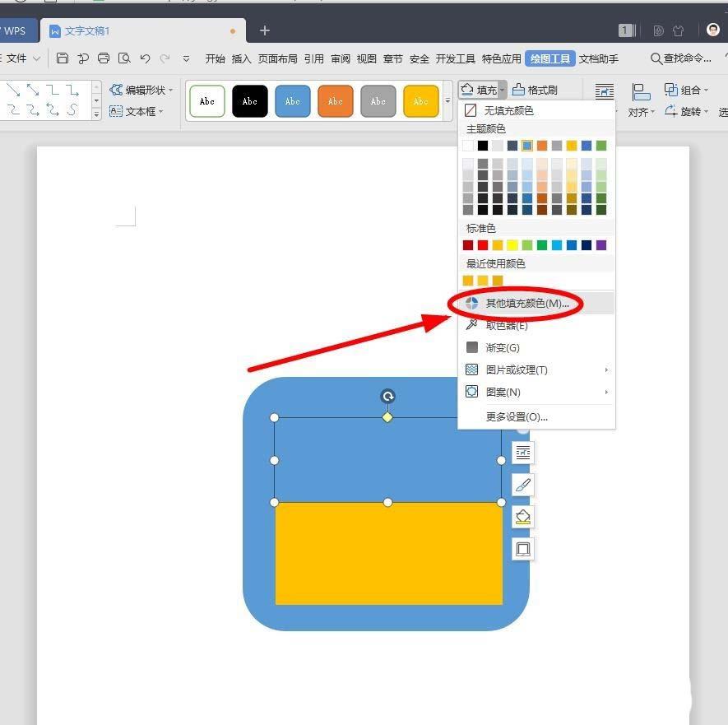Choose the 取色器(E) eyedropper option

pyautogui.click(x=536, y=325)
